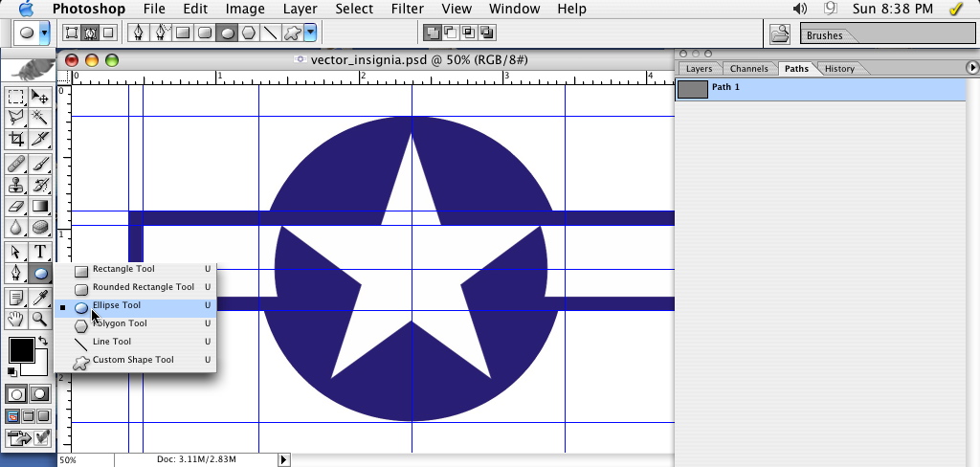Choose Polygon shape in options bar
The height and width of the screenshot is (467, 980).
pos(249,33)
